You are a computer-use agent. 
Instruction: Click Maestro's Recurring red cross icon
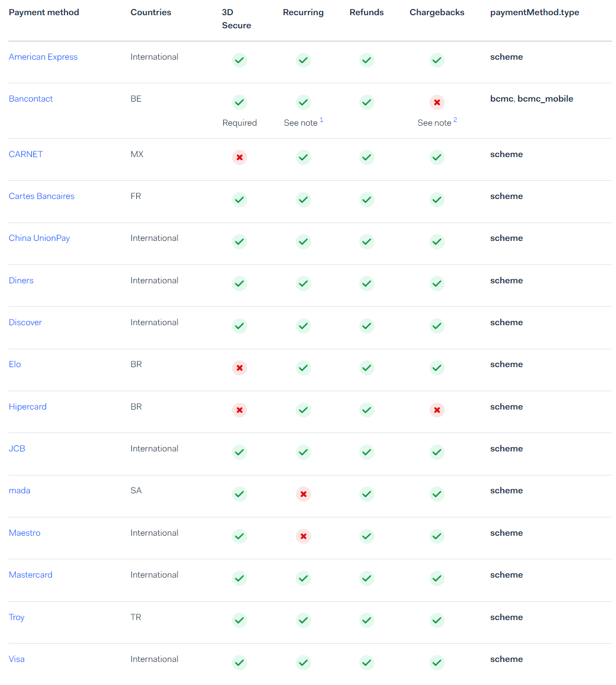pyautogui.click(x=303, y=536)
